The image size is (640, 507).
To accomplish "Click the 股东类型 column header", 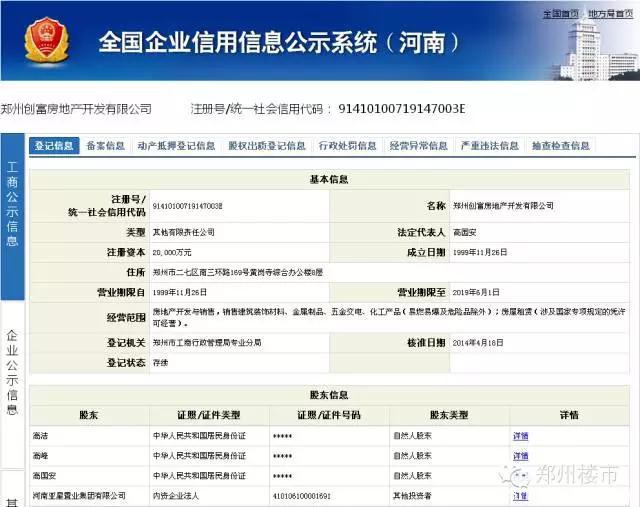I will point(449,415).
